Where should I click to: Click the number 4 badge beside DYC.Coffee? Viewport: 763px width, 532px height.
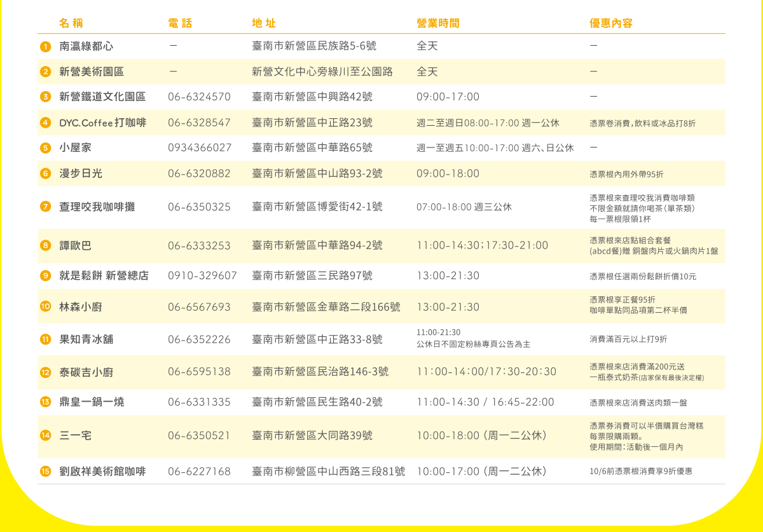[x=45, y=123]
